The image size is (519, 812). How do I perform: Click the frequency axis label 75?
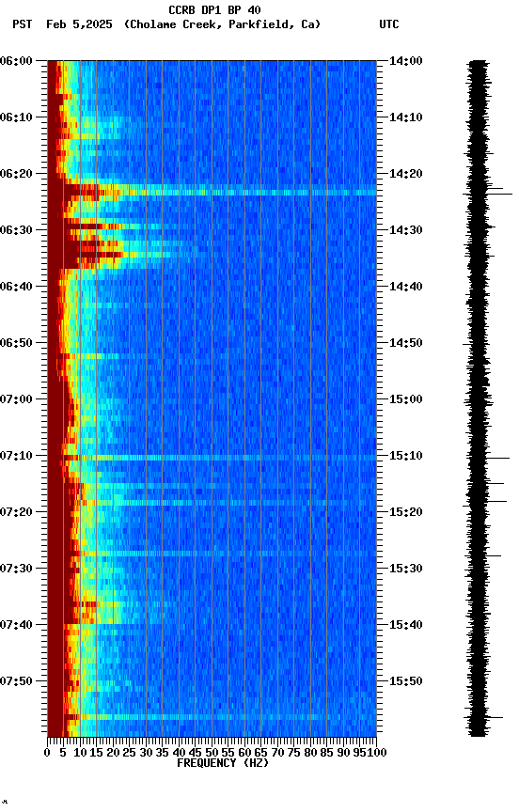tap(293, 754)
